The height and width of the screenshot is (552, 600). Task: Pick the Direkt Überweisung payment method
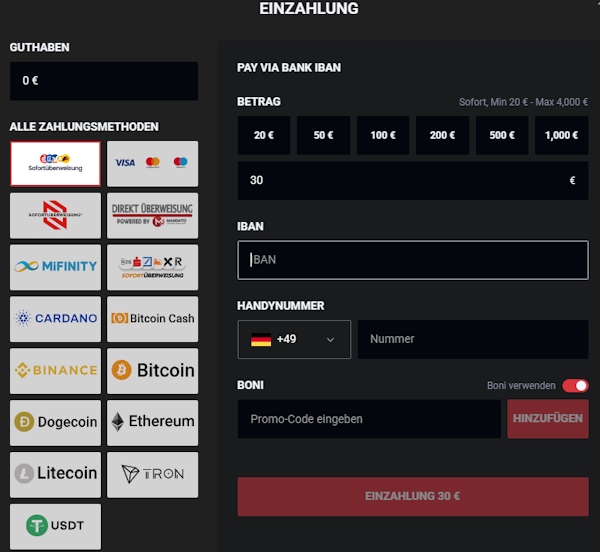tap(152, 215)
